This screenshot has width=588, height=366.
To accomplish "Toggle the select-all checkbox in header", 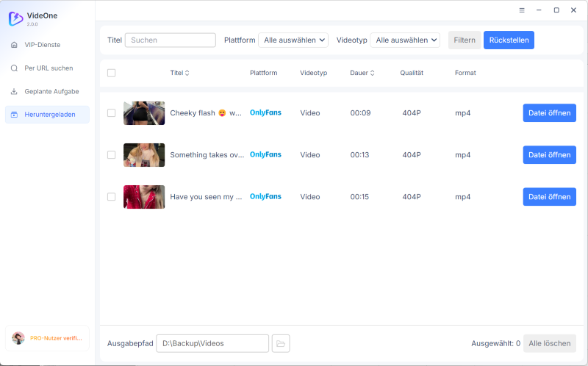I will click(x=112, y=73).
